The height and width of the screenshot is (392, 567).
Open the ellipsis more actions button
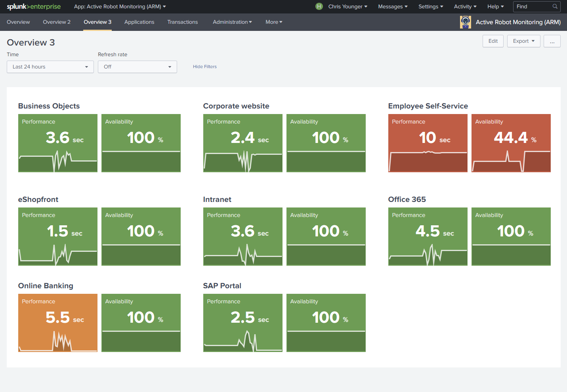(x=552, y=41)
